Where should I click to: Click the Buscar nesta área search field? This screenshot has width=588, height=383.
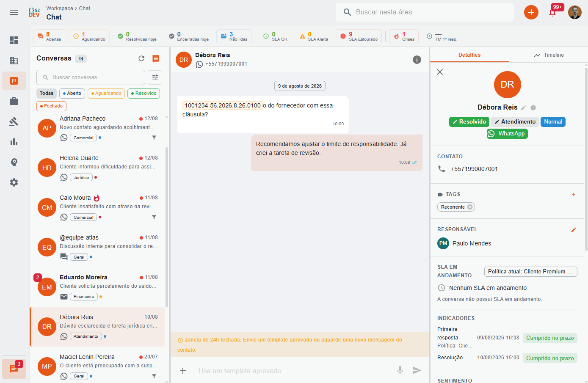click(x=425, y=12)
